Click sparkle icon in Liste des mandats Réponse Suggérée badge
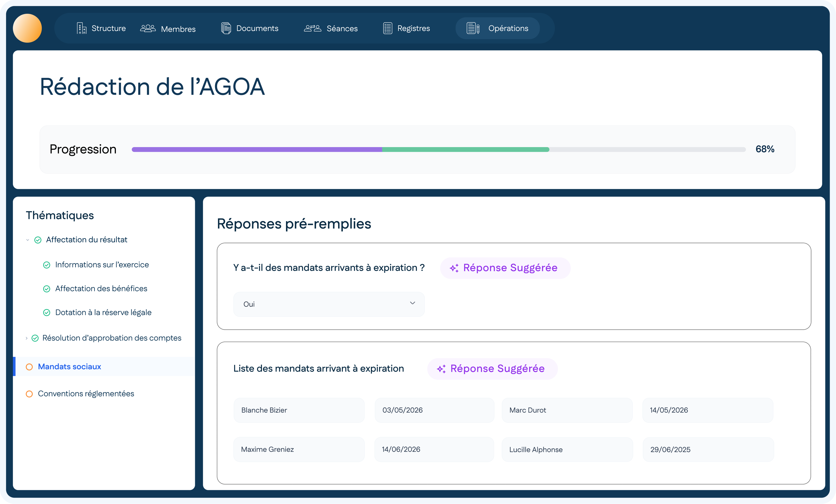 [x=441, y=369]
